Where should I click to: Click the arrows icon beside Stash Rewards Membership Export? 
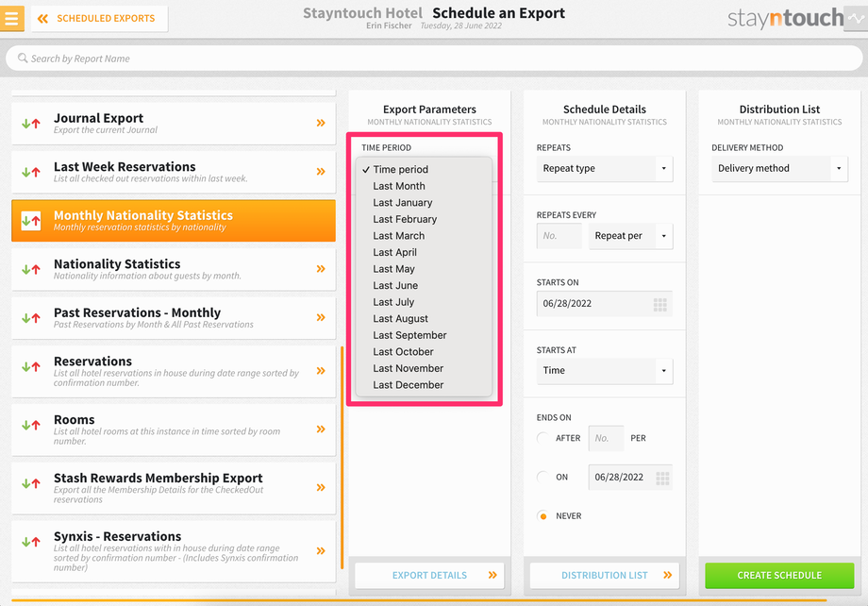coord(31,483)
